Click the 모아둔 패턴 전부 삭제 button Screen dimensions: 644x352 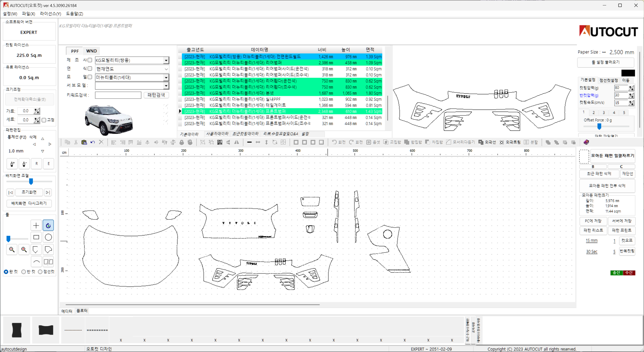pos(607,186)
